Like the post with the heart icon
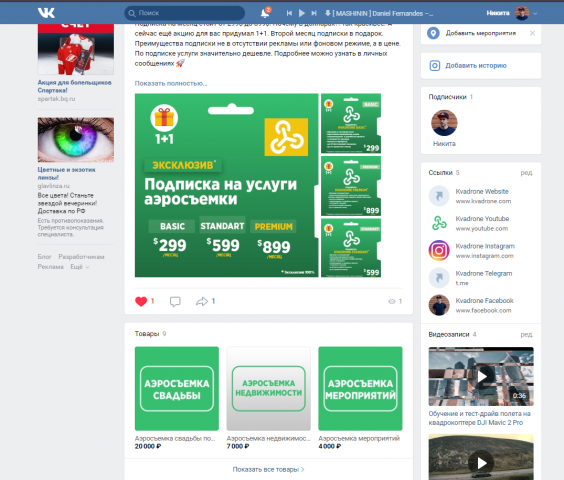 coord(141,302)
